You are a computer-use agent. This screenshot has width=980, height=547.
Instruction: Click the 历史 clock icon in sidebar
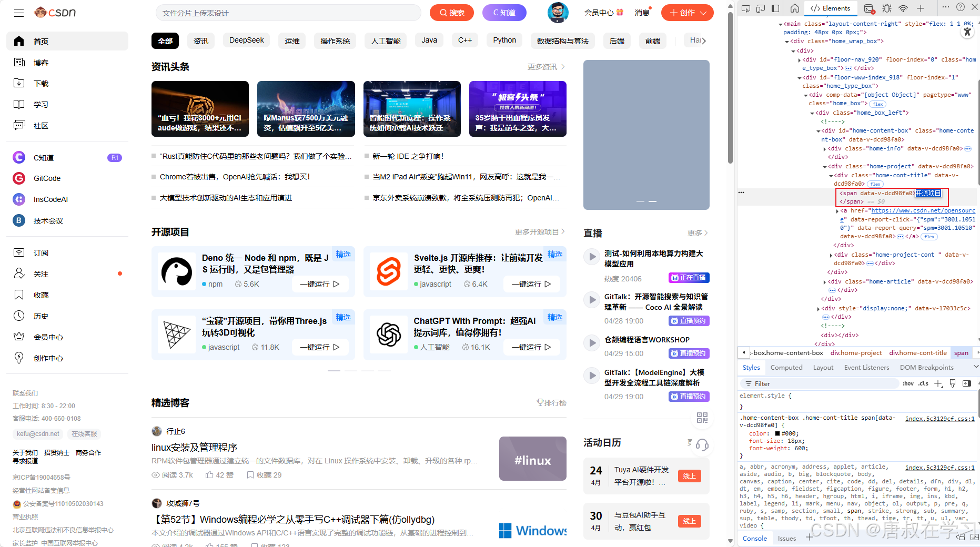(19, 316)
